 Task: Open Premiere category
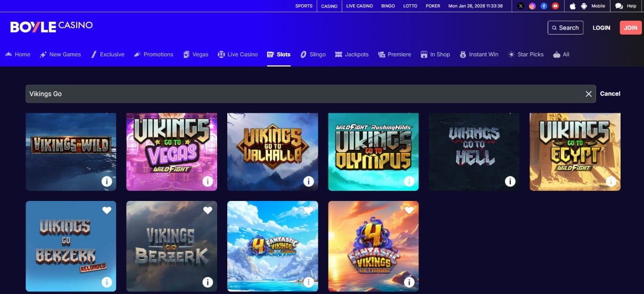click(x=394, y=54)
